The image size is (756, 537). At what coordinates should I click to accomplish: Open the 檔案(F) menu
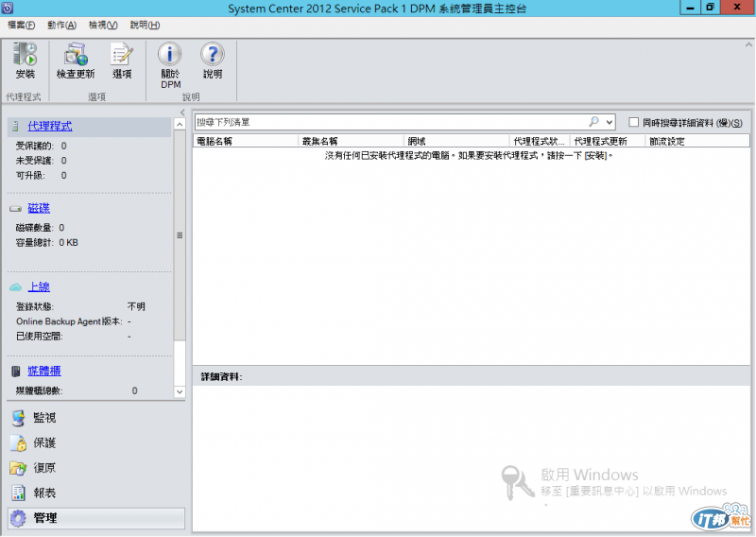pos(21,26)
